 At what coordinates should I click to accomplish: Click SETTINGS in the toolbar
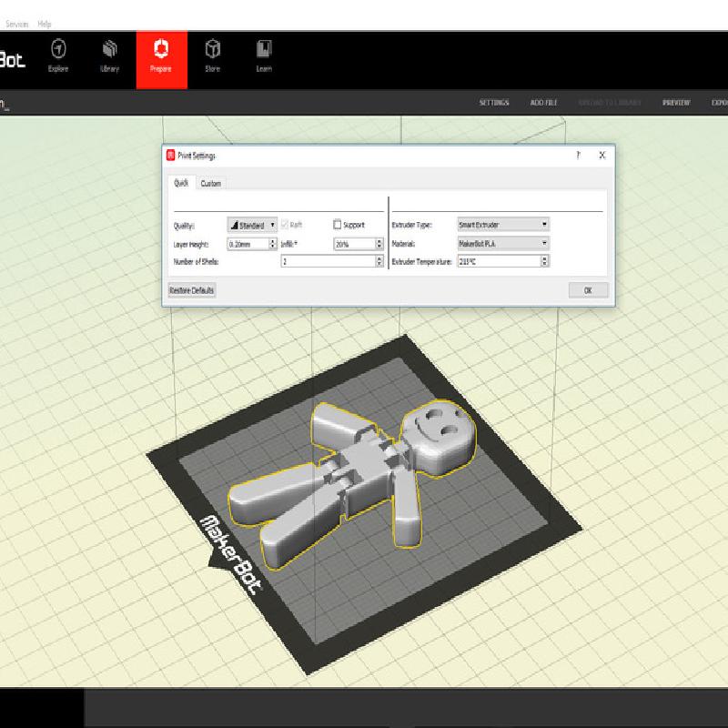pyautogui.click(x=494, y=102)
